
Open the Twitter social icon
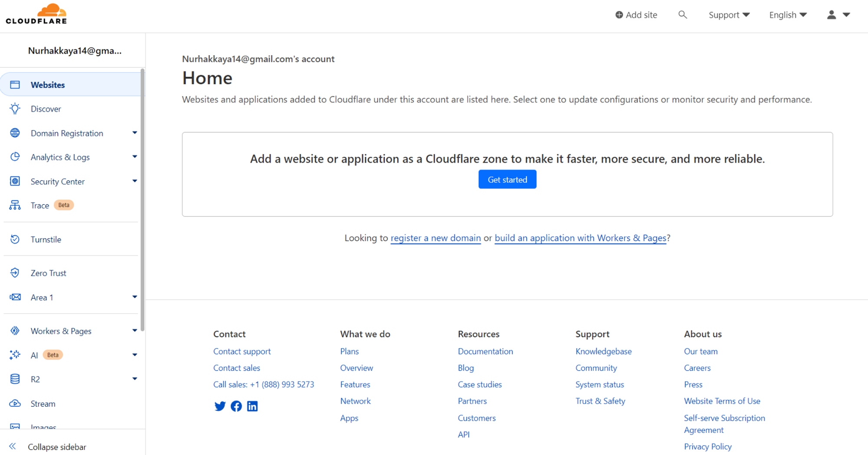tap(220, 406)
